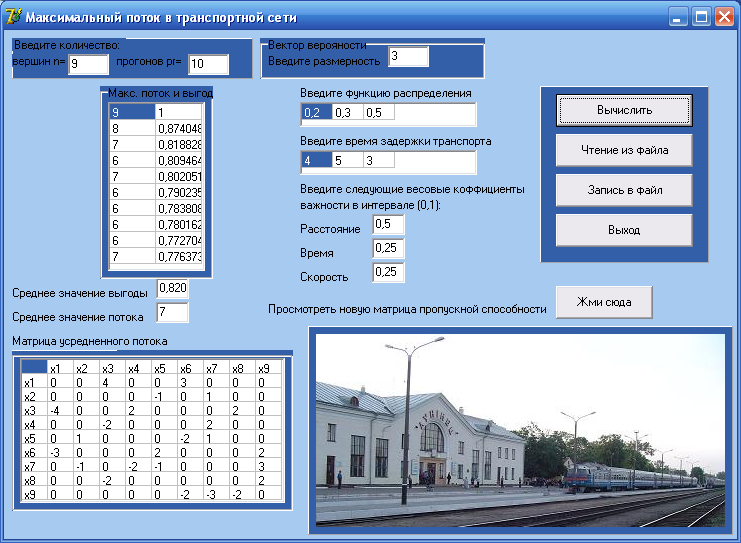Select the 0,874048 cell in Макс. поток table

click(179, 129)
